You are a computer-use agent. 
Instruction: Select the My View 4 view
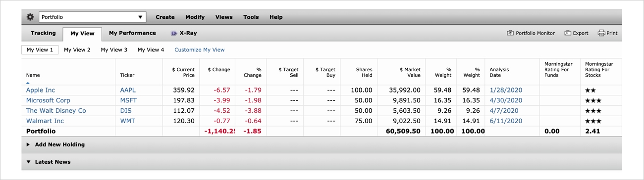click(151, 50)
